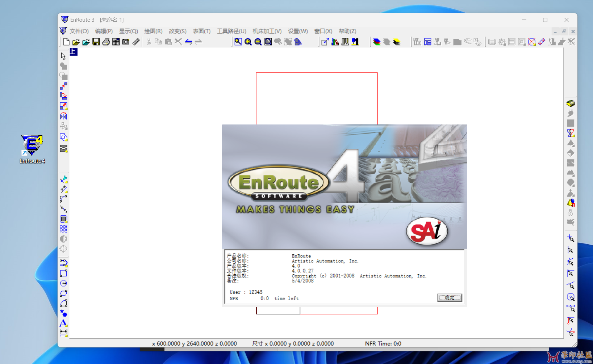
Task: Click the hourglass tool on right toolbar
Action: pyautogui.click(x=571, y=133)
